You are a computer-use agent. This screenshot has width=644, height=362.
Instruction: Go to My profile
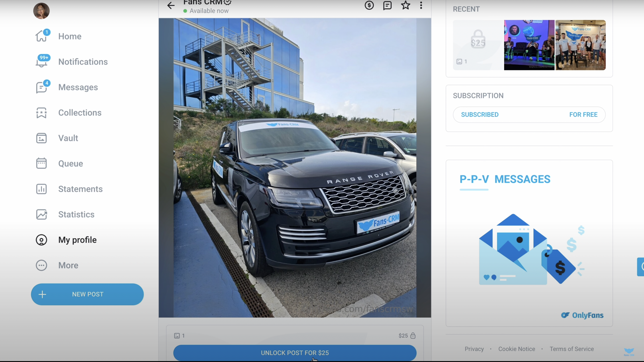[66, 240]
